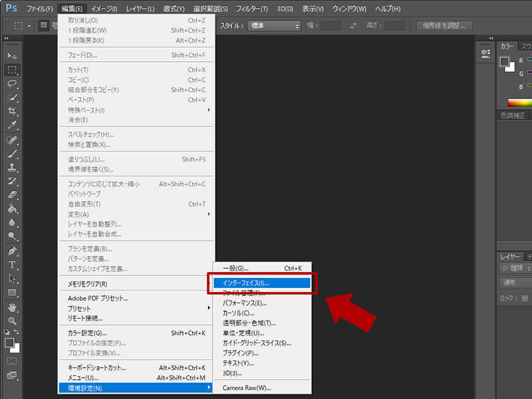Change screen mode icon
The height and width of the screenshot is (399, 532).
(12, 375)
